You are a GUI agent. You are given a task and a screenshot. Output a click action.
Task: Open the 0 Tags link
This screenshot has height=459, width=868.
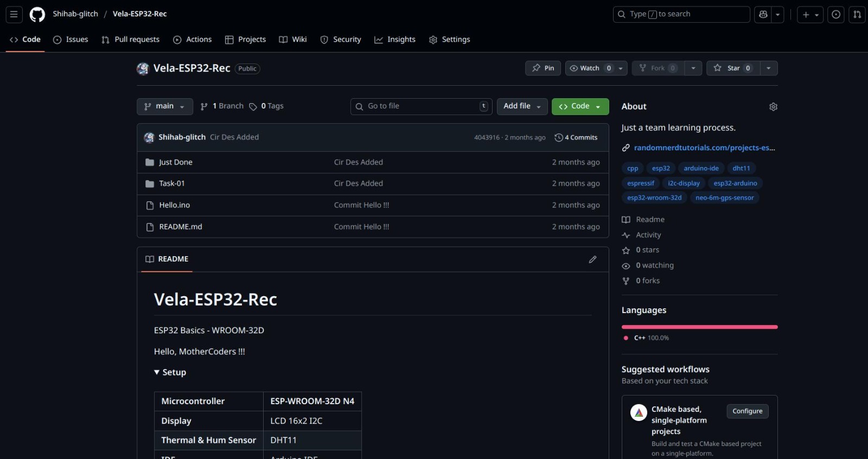click(x=266, y=106)
